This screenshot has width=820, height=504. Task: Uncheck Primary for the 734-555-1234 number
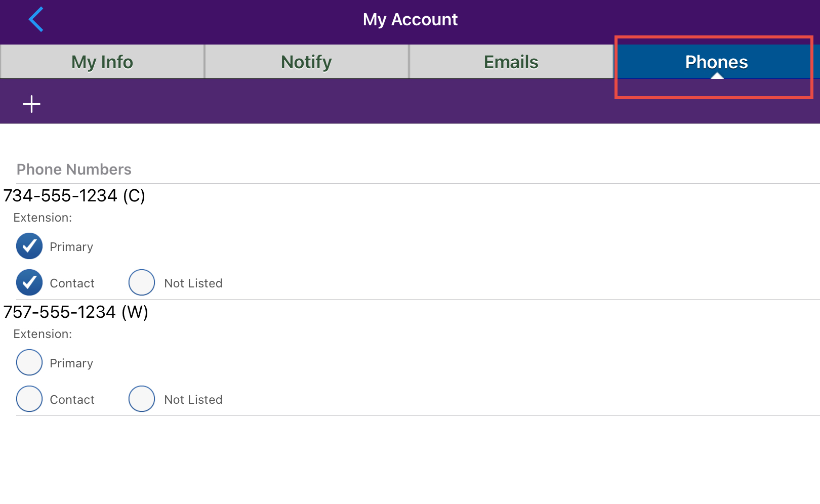tap(29, 246)
